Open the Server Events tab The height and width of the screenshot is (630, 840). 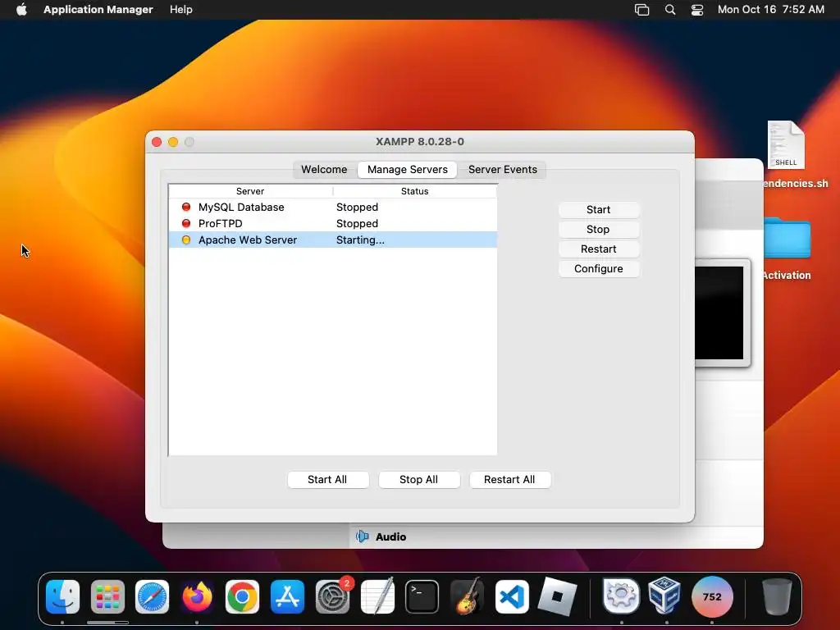click(503, 169)
